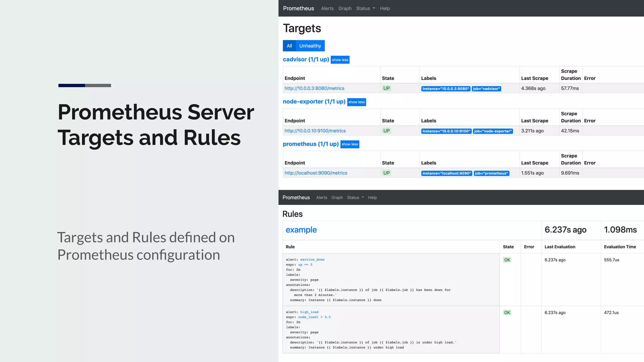Click the Rule column header in Rules table
This screenshot has height=362, width=644.
(290, 247)
